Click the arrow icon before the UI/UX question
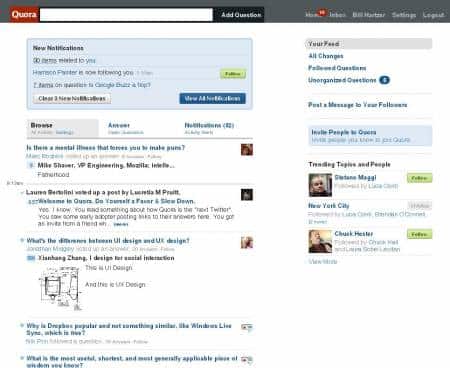The height and width of the screenshot is (368, 450). click(22, 240)
